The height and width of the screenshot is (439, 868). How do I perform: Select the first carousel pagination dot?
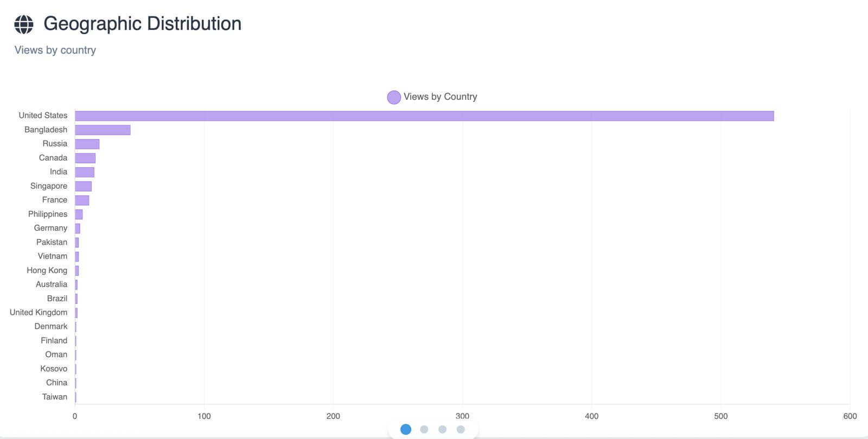(406, 429)
